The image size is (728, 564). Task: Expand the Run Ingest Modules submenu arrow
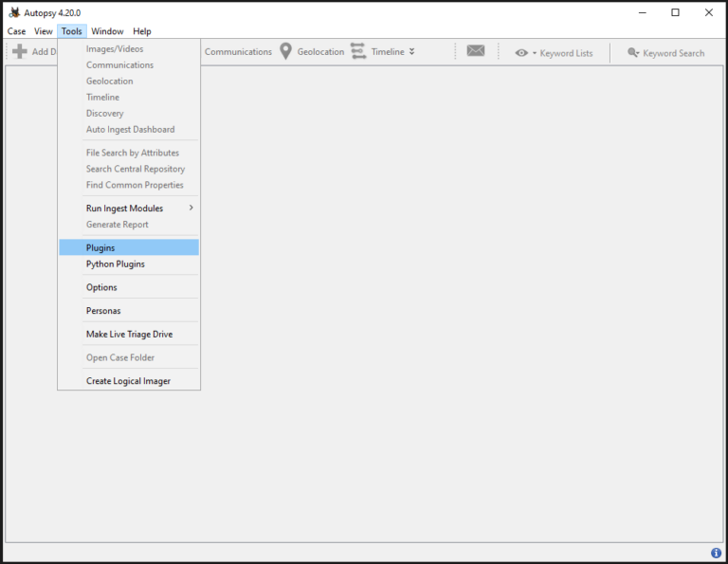click(191, 209)
